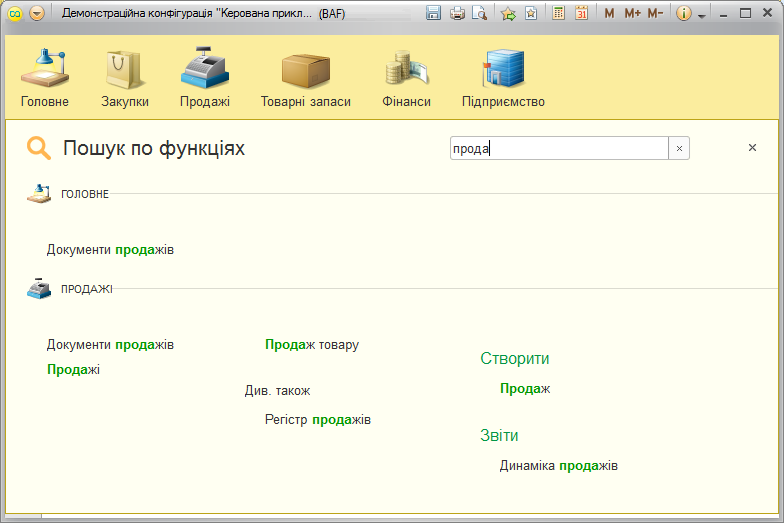Maximize the application window
Viewport: 784px width, 523px height.
pos(745,14)
